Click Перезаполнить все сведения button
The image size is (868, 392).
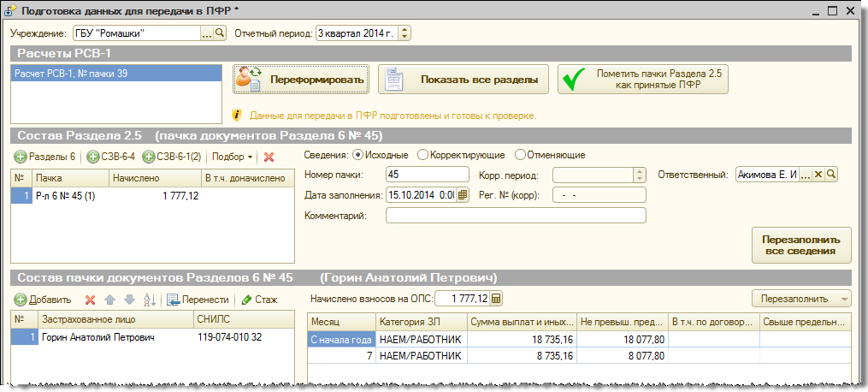click(x=801, y=244)
